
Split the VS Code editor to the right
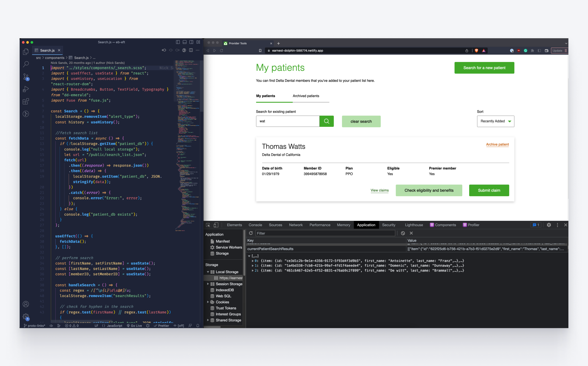(x=191, y=50)
